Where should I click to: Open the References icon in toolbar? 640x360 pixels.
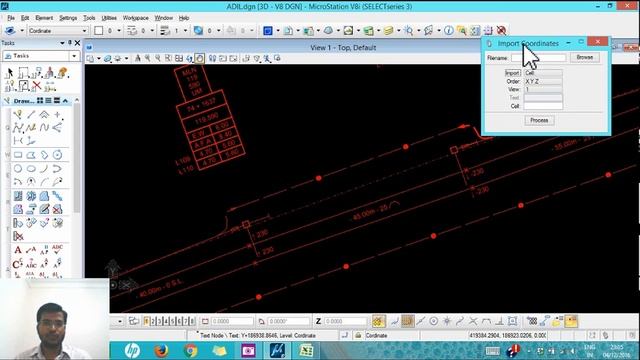pyautogui.click(x=308, y=31)
